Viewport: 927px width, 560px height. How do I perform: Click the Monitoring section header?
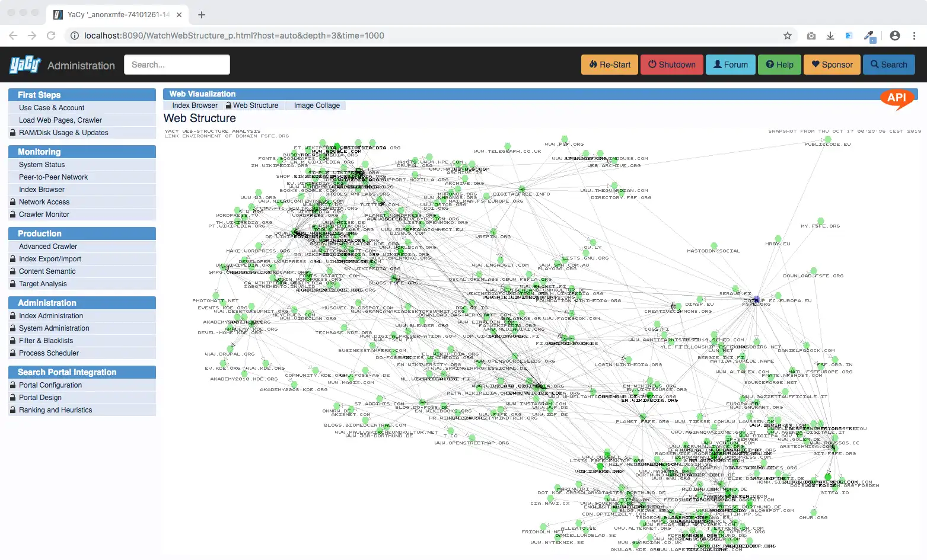82,152
